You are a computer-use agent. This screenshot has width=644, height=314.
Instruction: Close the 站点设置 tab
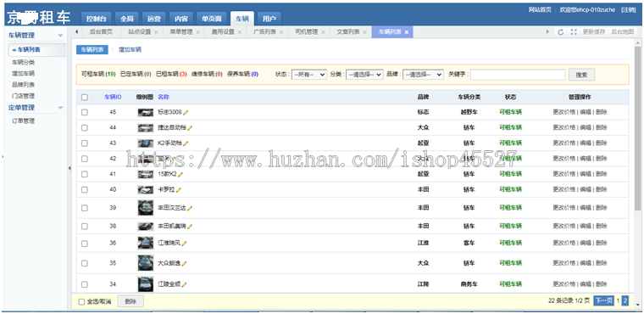coord(156,32)
